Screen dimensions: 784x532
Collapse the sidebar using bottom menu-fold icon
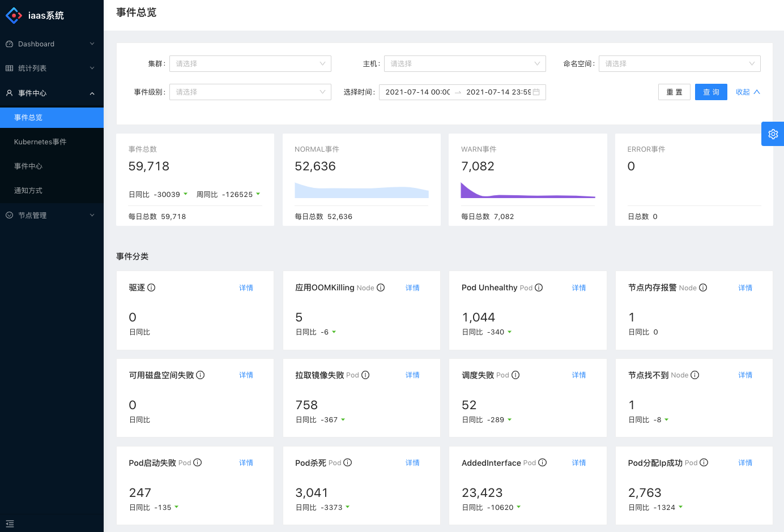10,524
